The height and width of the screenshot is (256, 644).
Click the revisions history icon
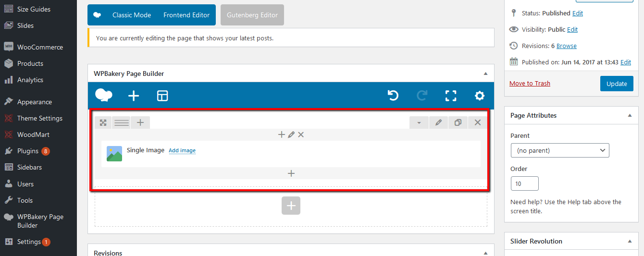514,46
